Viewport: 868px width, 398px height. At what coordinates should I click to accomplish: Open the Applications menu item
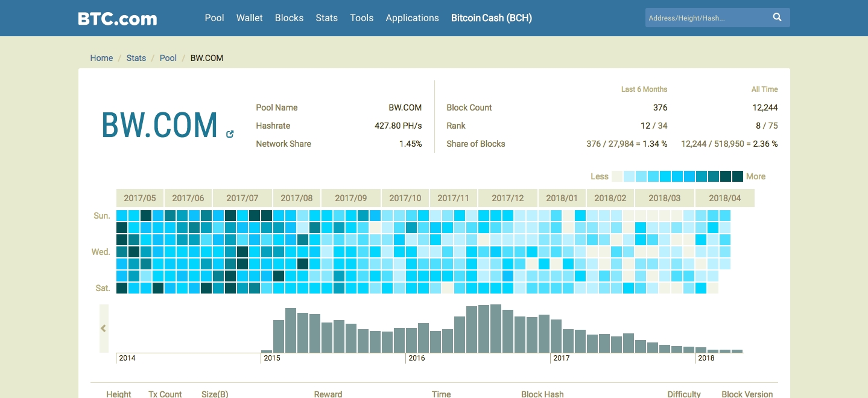coord(412,18)
